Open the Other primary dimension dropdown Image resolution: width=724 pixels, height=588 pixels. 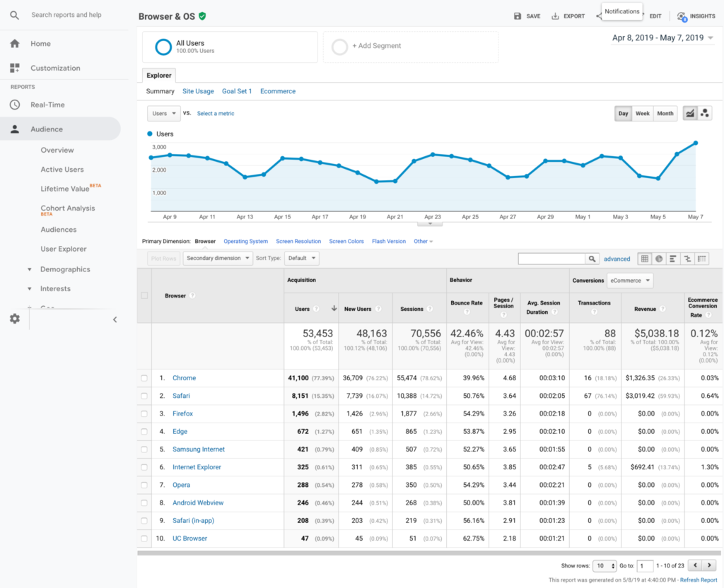coord(423,242)
